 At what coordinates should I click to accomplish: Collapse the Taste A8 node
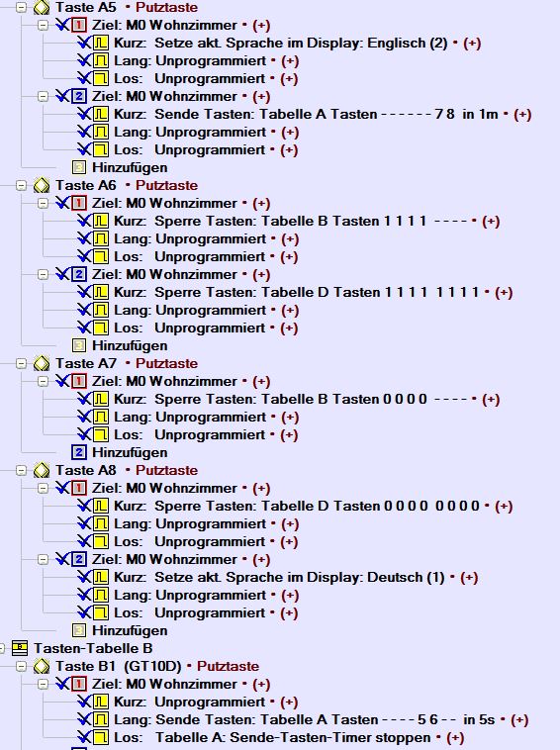tap(21, 470)
